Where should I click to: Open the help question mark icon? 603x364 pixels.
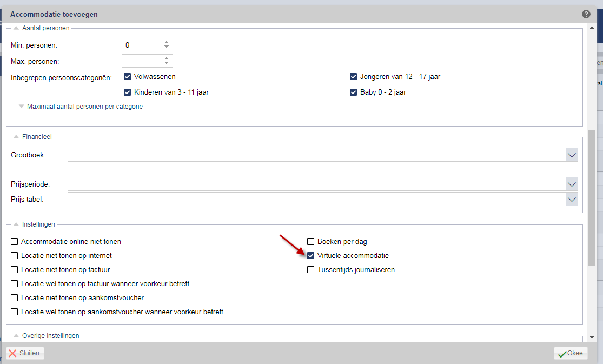(x=586, y=14)
